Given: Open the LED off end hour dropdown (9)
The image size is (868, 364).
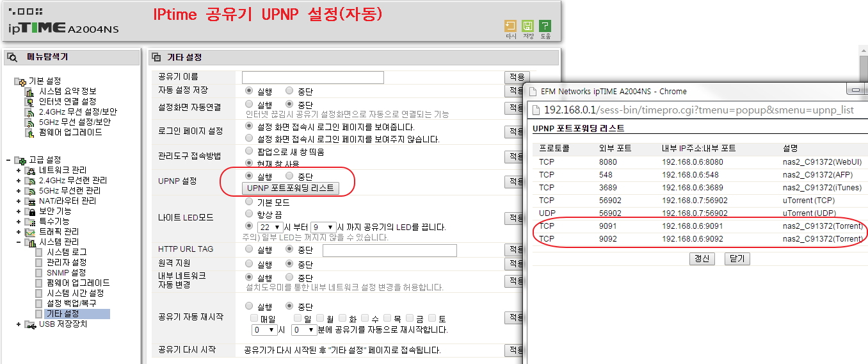Looking at the screenshot, I should tap(323, 227).
